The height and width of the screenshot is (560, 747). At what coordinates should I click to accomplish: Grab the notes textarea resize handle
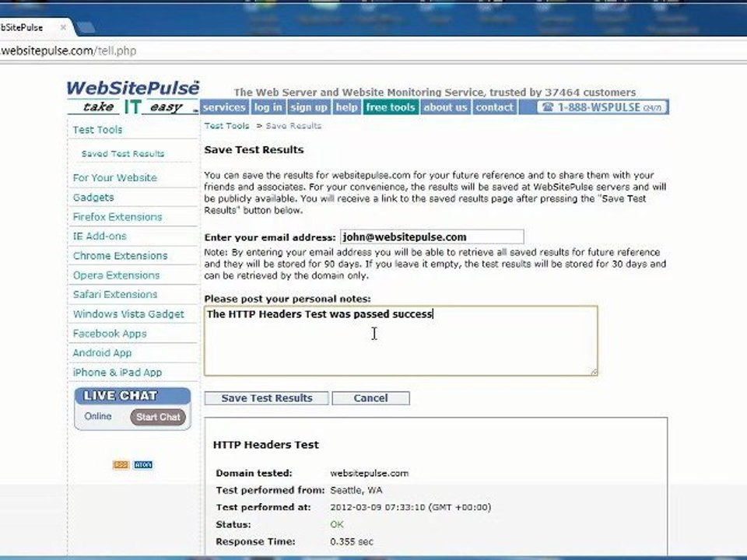click(x=594, y=372)
